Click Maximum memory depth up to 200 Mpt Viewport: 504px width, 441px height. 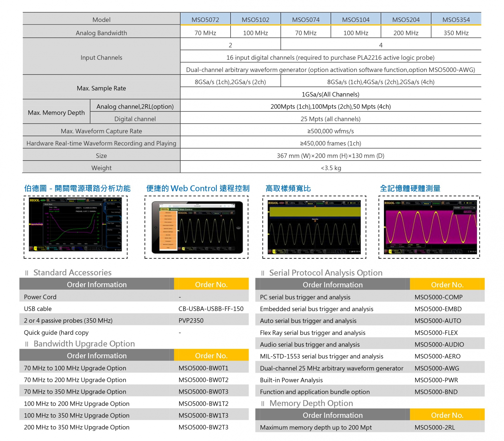pyautogui.click(x=316, y=427)
